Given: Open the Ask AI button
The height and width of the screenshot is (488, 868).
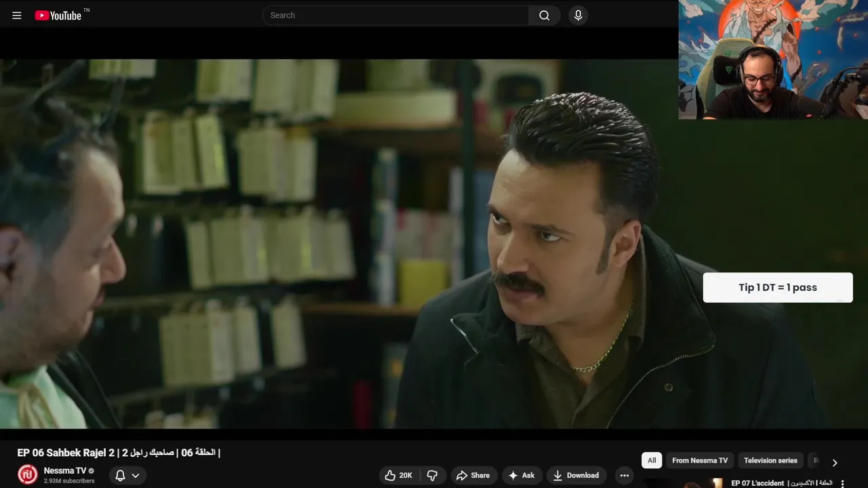Looking at the screenshot, I should tap(521, 475).
